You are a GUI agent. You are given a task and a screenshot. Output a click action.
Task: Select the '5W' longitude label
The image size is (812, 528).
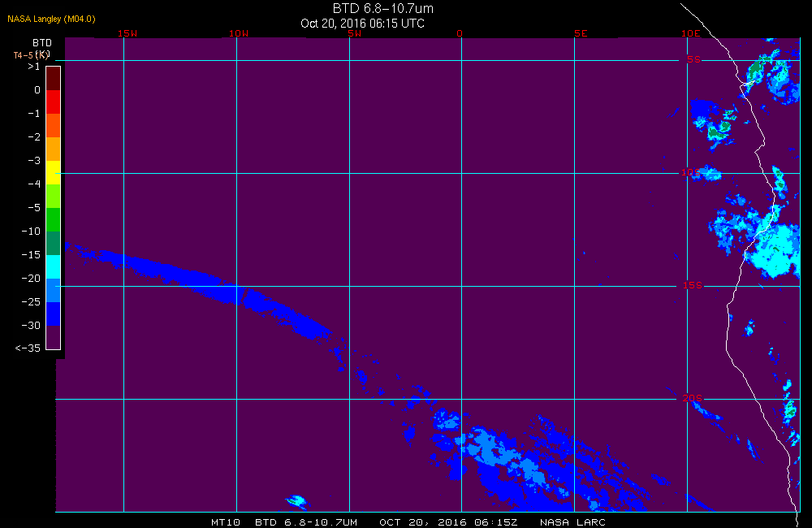(355, 33)
